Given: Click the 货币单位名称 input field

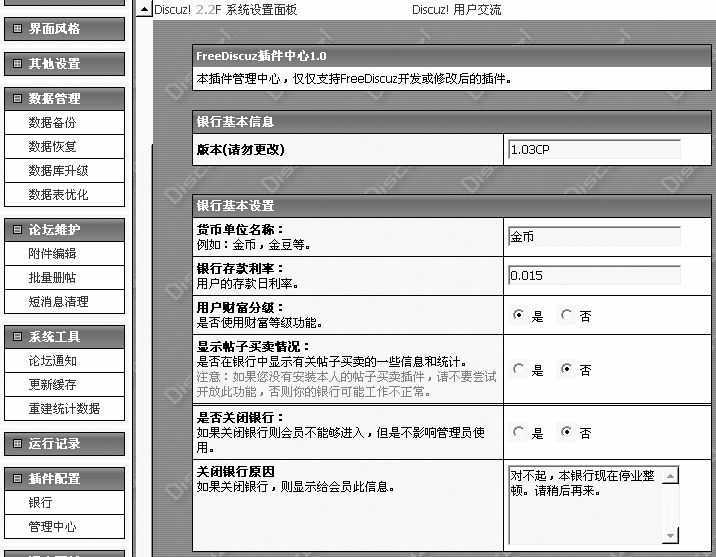Looking at the screenshot, I should [594, 237].
